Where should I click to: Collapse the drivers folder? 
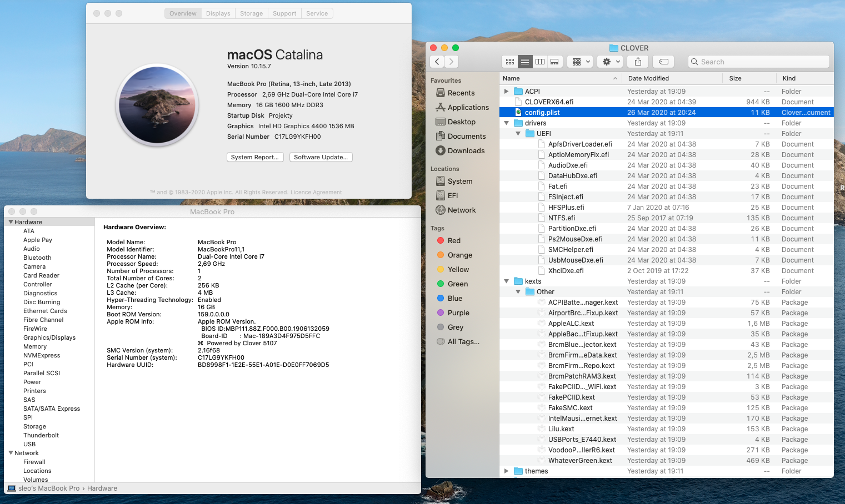pyautogui.click(x=506, y=123)
